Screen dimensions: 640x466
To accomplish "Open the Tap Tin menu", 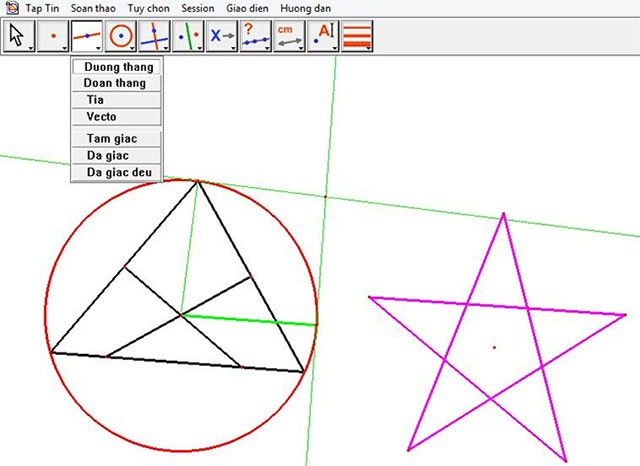I will [x=40, y=8].
